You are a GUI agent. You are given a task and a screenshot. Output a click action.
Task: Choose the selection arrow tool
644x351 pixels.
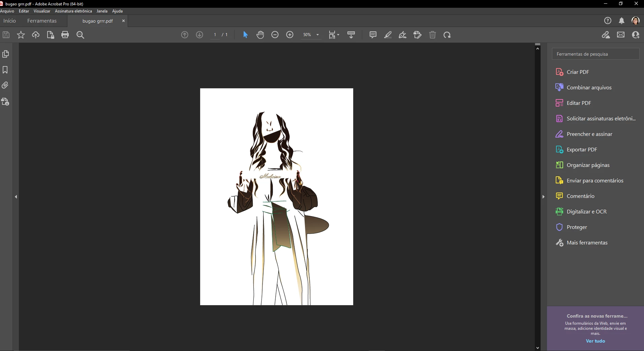[x=245, y=35]
